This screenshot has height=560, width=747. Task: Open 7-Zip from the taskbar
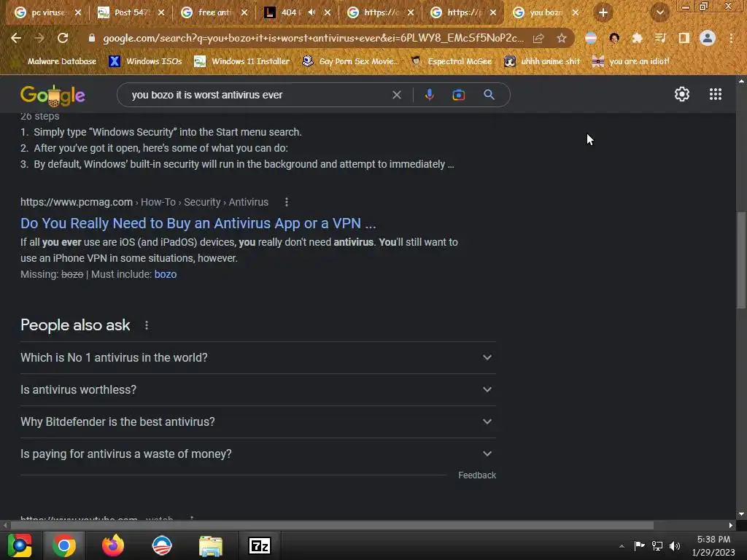coord(260,545)
